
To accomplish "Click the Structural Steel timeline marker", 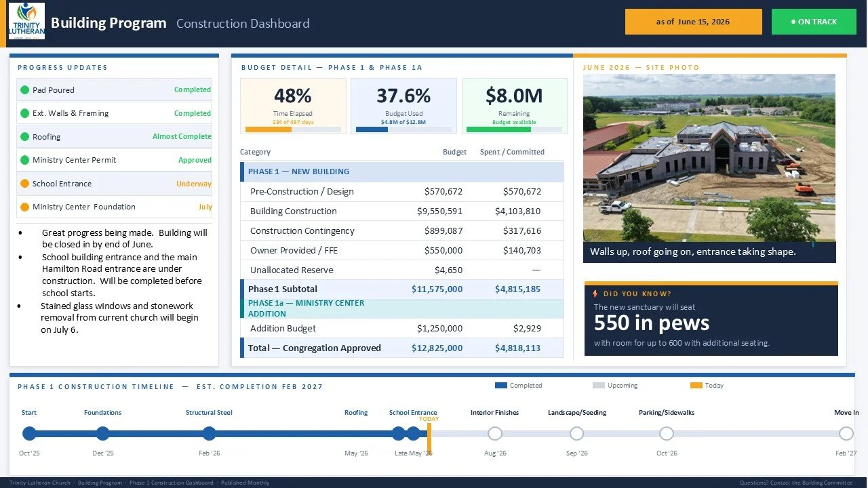I will click(x=209, y=434).
